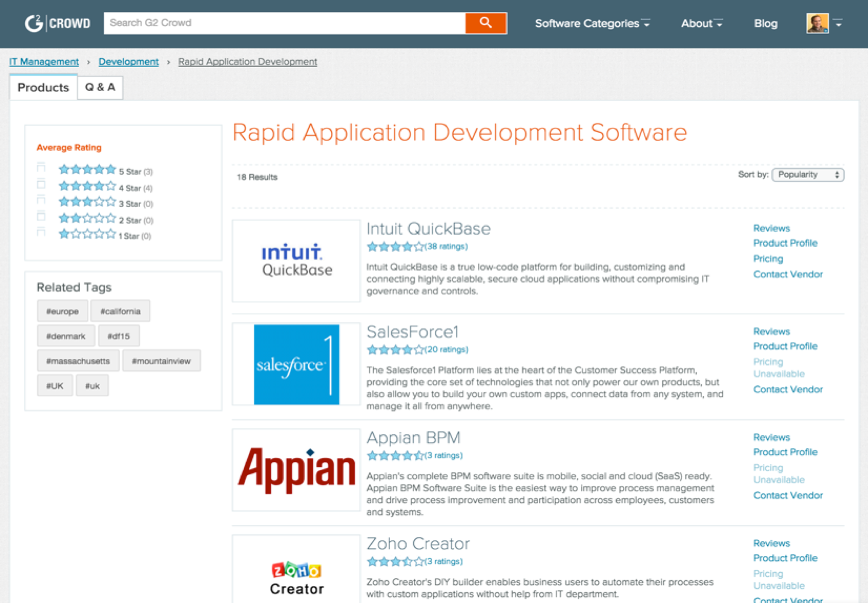Check the 4 Star rating filter
Viewport: 868px width, 603px height.
pos(41,184)
